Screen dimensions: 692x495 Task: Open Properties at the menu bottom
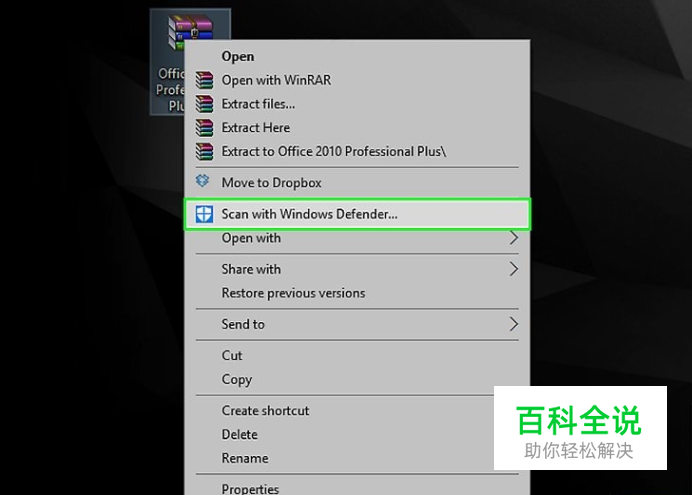pos(357,488)
